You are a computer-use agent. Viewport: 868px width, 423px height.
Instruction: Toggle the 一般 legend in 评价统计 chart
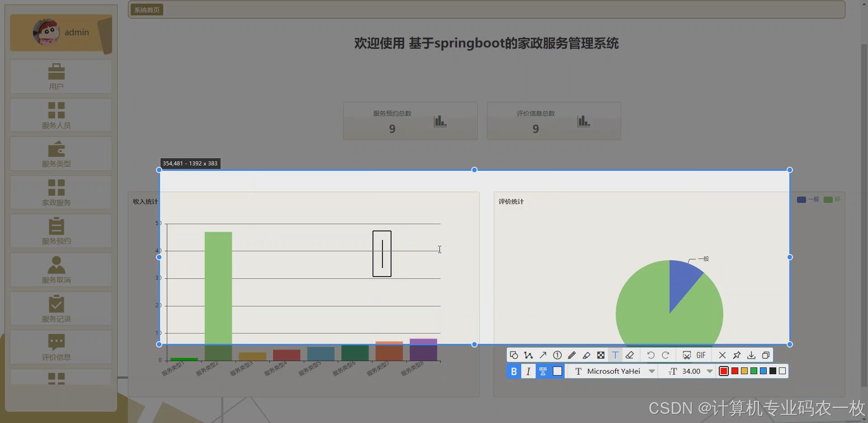click(x=807, y=199)
